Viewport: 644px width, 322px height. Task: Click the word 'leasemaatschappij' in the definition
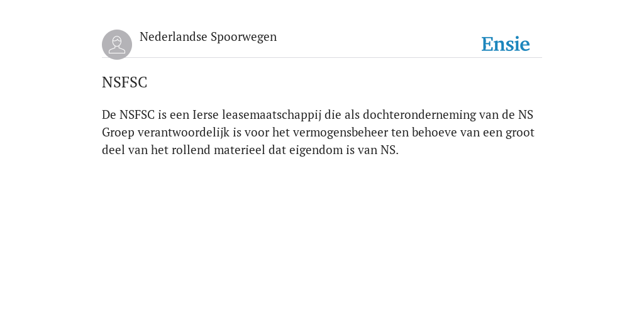click(272, 115)
